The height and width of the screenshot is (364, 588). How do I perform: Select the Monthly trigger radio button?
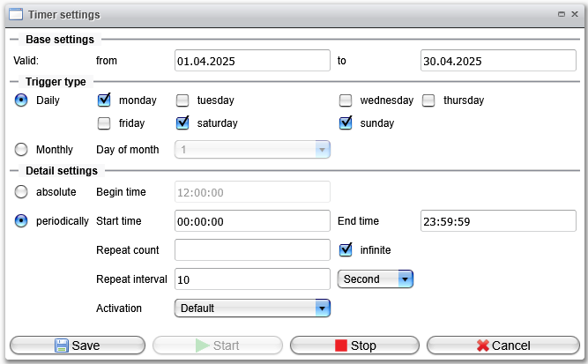[21, 149]
